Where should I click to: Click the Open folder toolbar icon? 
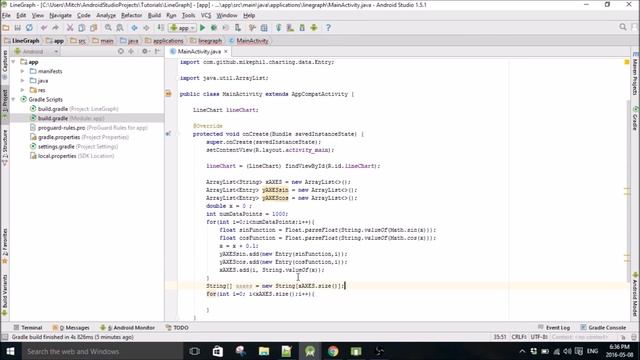[6, 28]
